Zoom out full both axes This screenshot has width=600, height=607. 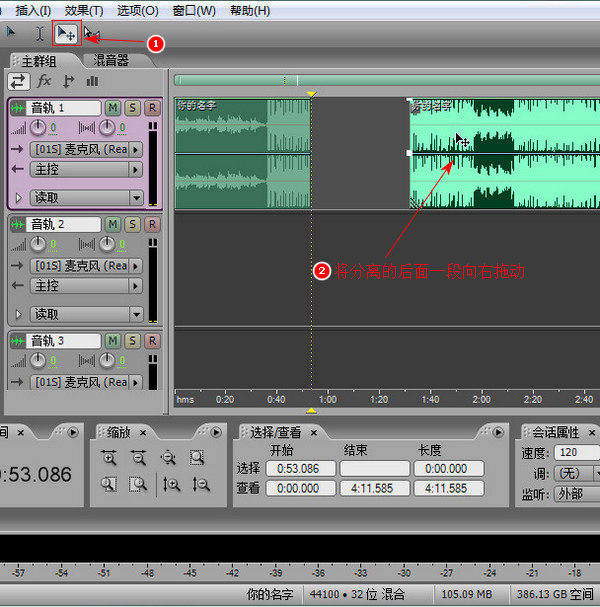tap(168, 457)
